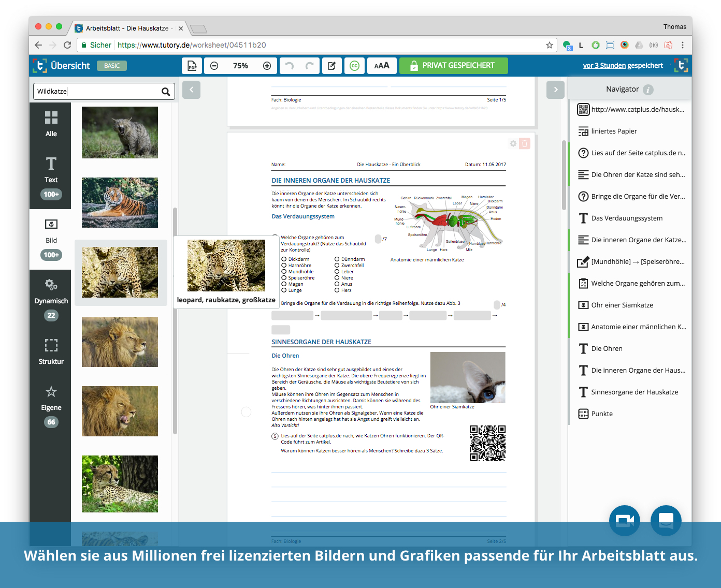Select the Bild category
This screenshot has height=588, width=721.
[51, 239]
